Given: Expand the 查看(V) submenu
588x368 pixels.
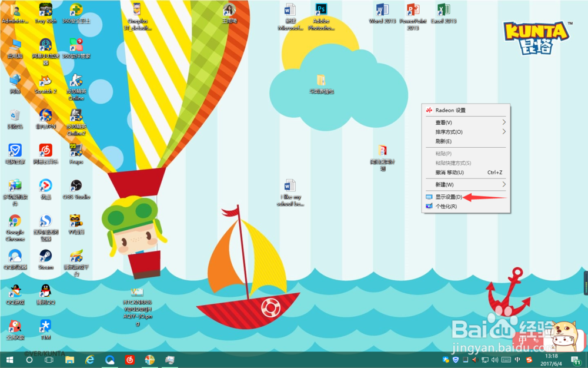Looking at the screenshot, I should [466, 122].
